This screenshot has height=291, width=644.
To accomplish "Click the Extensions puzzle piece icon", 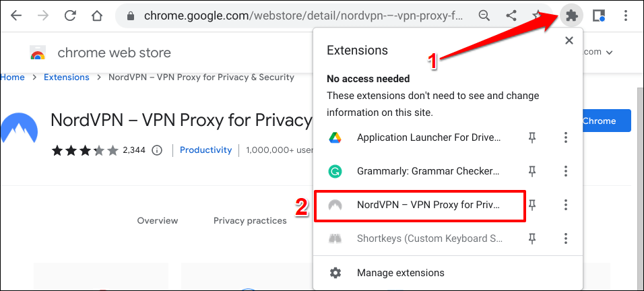I will (x=572, y=15).
